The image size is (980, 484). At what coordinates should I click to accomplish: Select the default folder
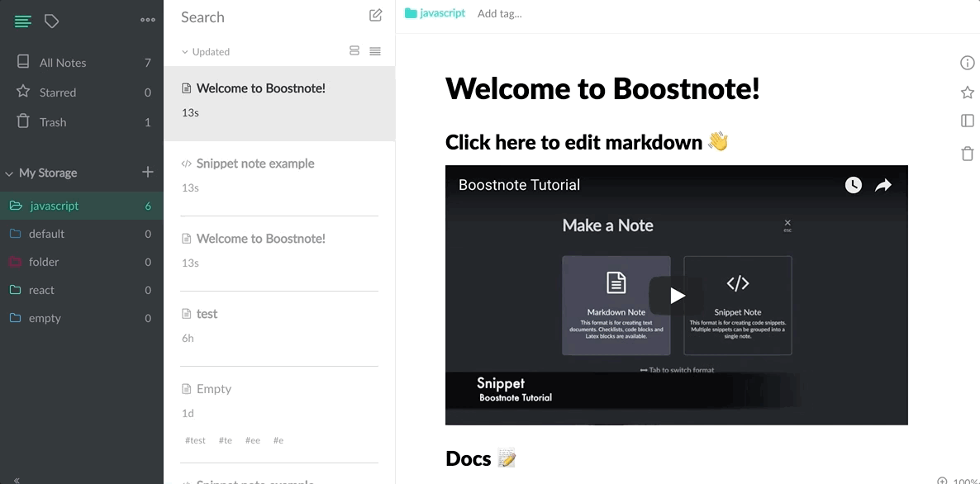(81, 235)
